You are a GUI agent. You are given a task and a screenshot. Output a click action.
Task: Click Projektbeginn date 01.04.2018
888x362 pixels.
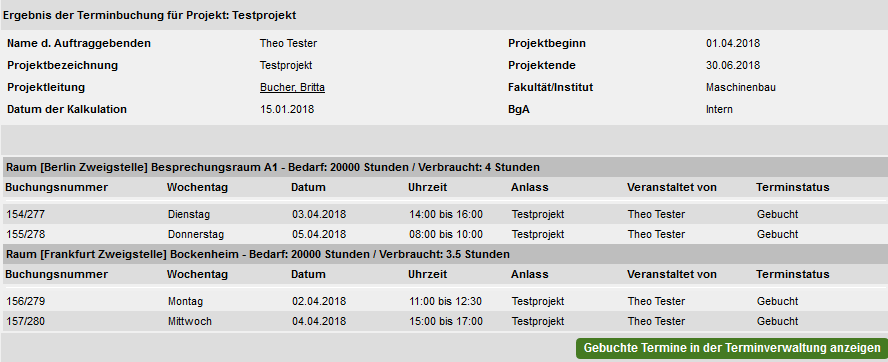[733, 44]
